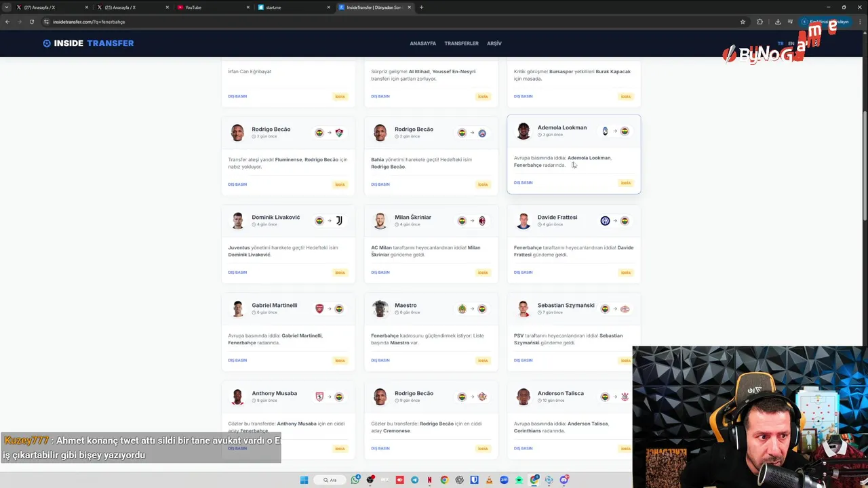Close the InsideTransfer tab
This screenshot has width=868, height=488.
pos(409,7)
